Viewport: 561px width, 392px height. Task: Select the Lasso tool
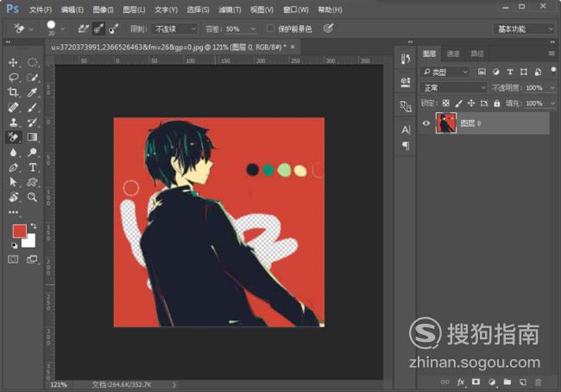(x=13, y=78)
